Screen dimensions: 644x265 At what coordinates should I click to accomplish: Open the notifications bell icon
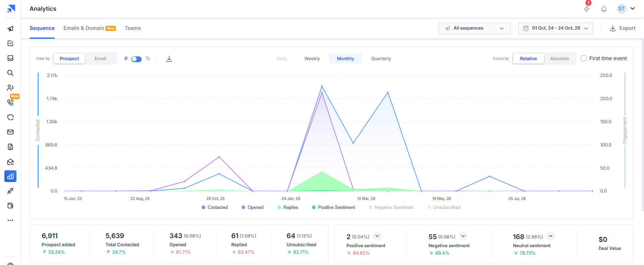coord(604,9)
